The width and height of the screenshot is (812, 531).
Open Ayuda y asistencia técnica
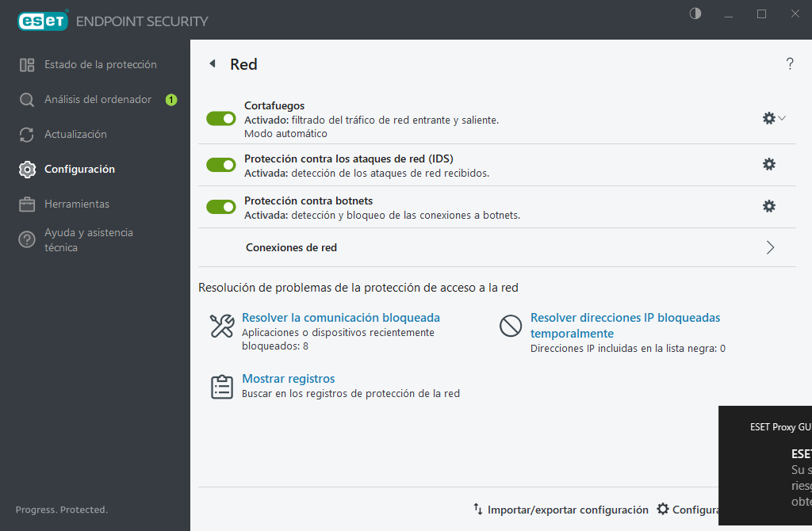(88, 239)
